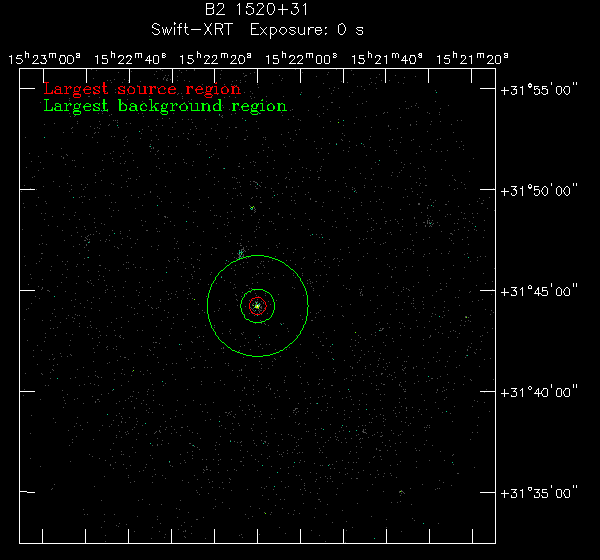Viewport: 600px width, 560px height.
Task: Click the RA label 15h23m00s
Action: tap(44, 59)
